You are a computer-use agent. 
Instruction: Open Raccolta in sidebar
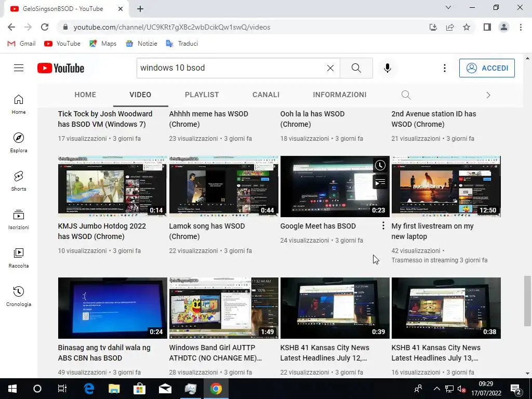19,258
